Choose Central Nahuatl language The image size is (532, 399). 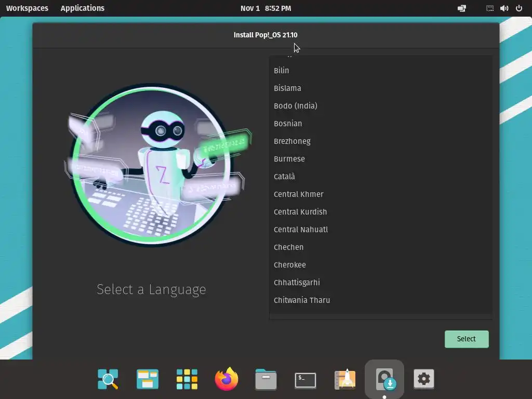[381, 229]
